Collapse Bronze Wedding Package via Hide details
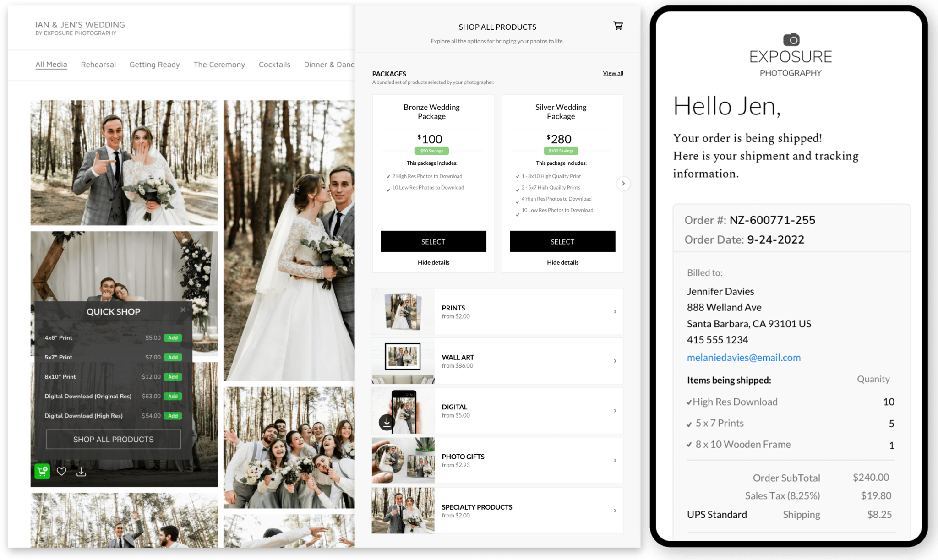This screenshot has width=938, height=560. [x=433, y=262]
